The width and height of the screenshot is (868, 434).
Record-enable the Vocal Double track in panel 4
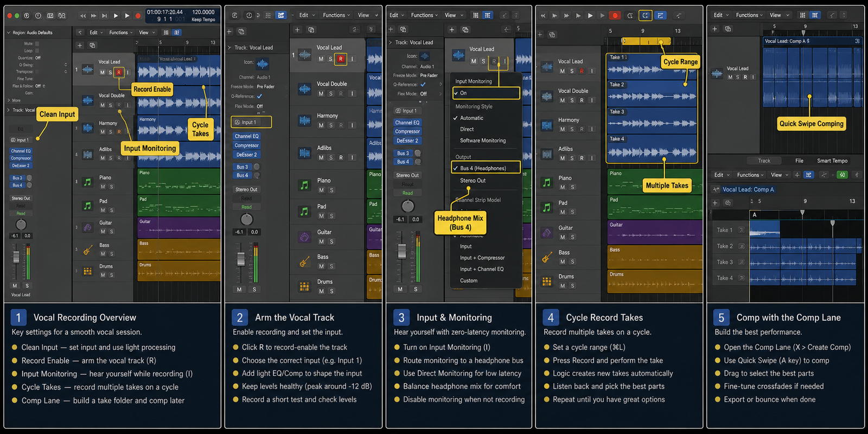[582, 100]
